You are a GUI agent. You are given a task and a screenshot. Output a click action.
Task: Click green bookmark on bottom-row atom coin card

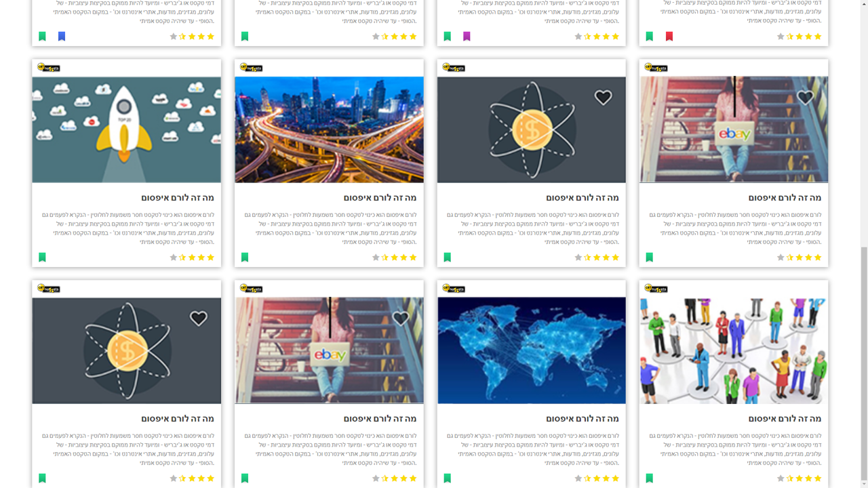(x=42, y=479)
